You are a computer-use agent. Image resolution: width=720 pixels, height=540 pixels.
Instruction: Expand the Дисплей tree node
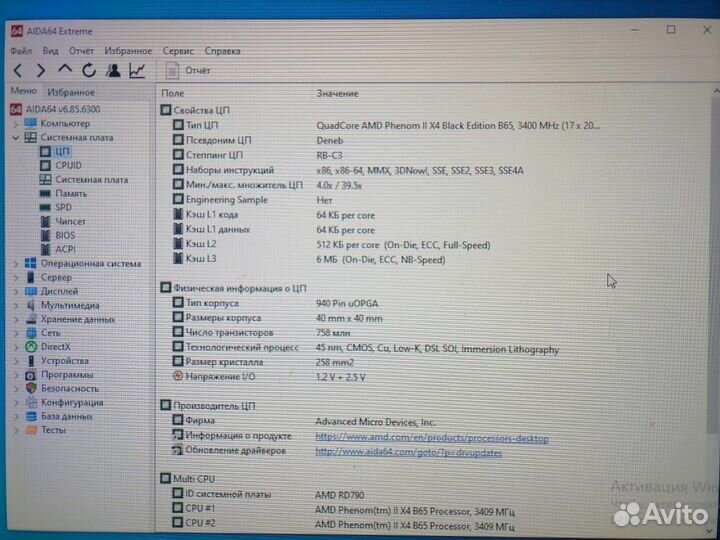pyautogui.click(x=16, y=292)
